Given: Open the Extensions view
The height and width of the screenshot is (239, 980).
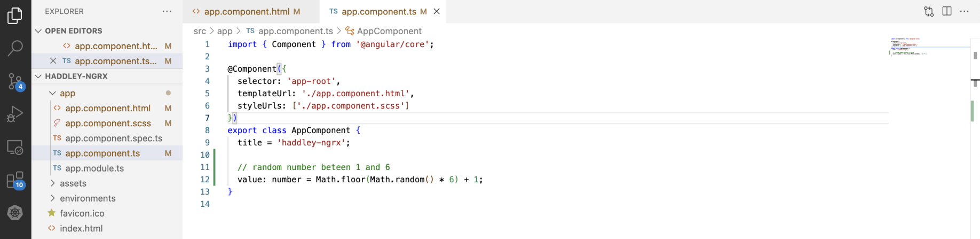Looking at the screenshot, I should (x=15, y=180).
